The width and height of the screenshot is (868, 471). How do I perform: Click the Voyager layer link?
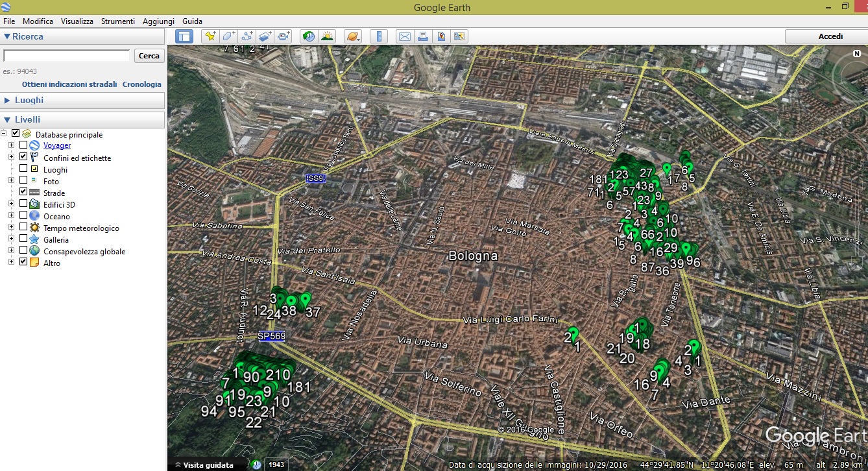coord(57,145)
